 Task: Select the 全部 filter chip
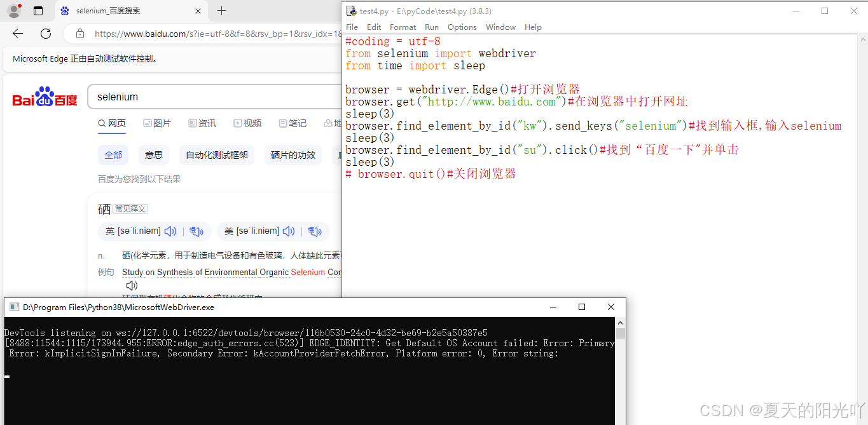(x=113, y=155)
